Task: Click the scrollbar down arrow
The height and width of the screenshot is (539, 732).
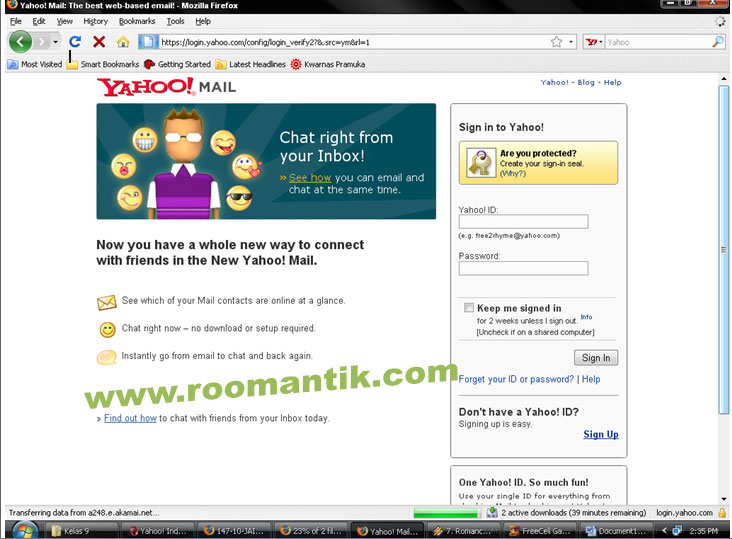Action: [724, 499]
